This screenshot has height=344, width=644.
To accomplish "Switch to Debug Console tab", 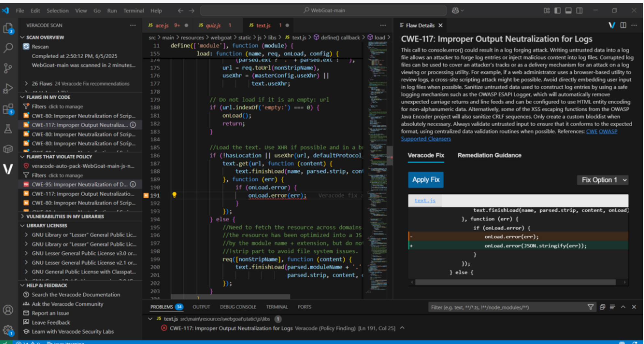I will click(x=238, y=307).
